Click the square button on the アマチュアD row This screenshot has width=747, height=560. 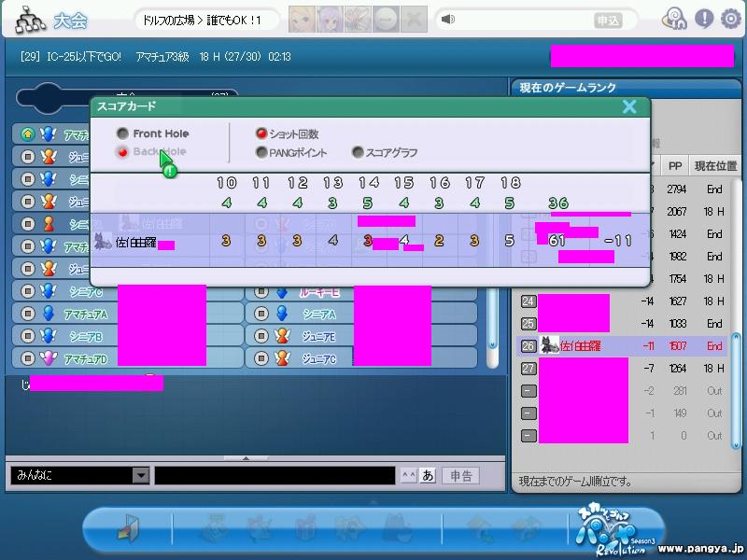tap(28, 358)
